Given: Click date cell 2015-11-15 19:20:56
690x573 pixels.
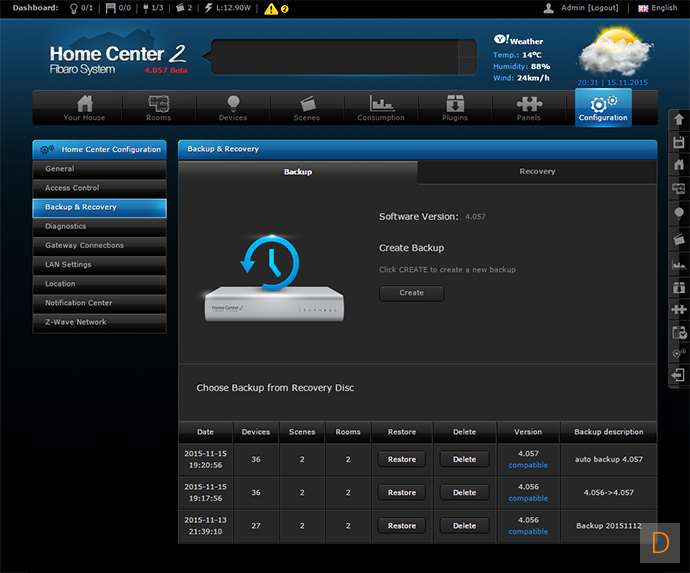Looking at the screenshot, I should click(206, 459).
